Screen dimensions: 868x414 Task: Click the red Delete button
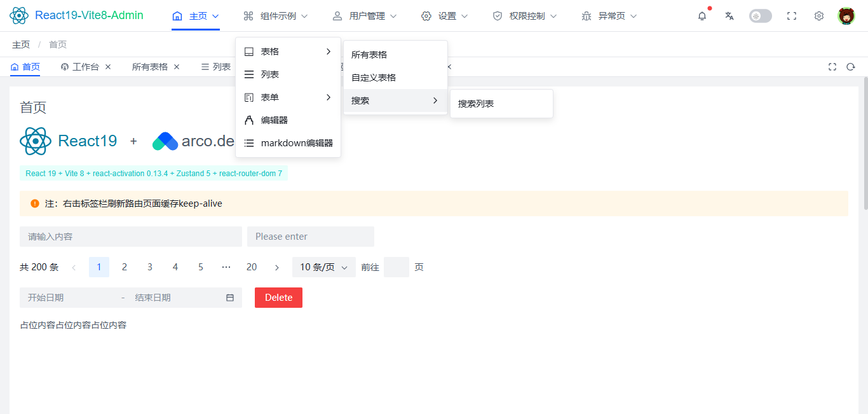[x=278, y=298]
